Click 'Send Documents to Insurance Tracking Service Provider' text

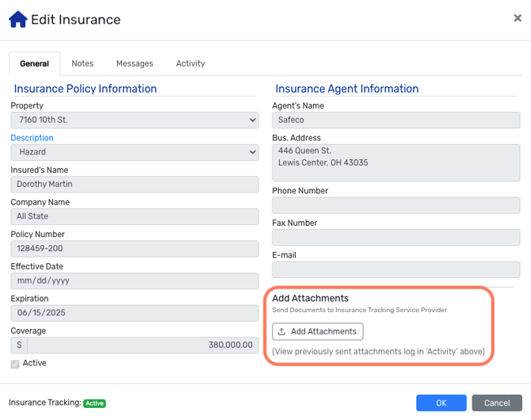[x=359, y=310]
